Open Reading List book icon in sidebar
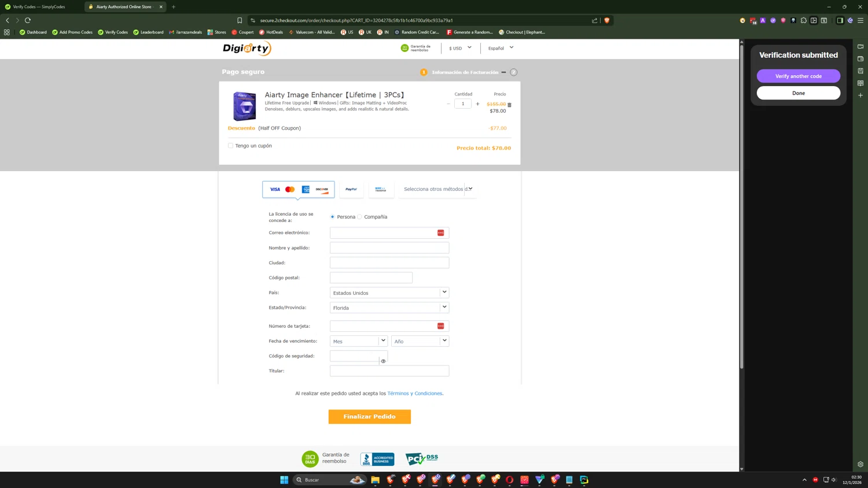Screen dimensions: 868x488 point(860,83)
